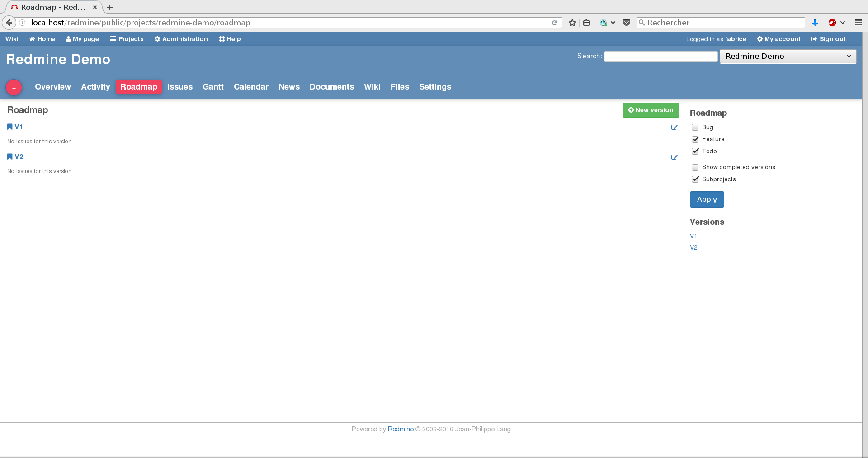
Task: Uncheck the Todo tracker checkbox
Action: (695, 151)
